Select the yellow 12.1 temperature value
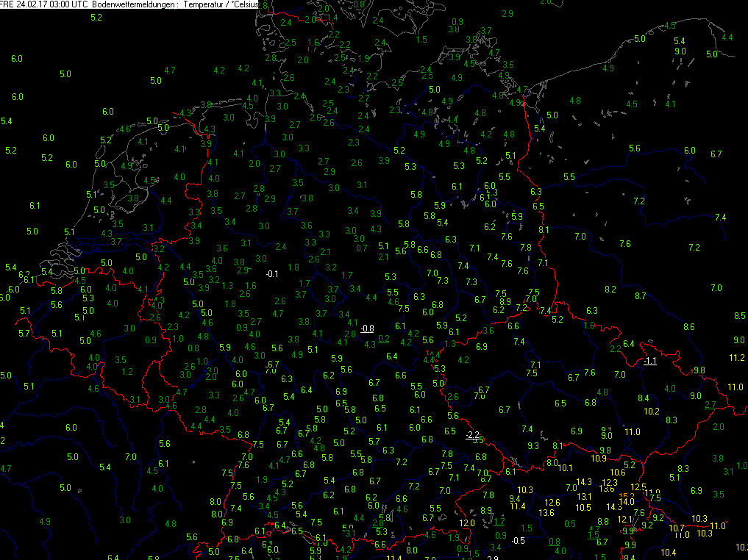The height and width of the screenshot is (560, 748). (x=624, y=520)
